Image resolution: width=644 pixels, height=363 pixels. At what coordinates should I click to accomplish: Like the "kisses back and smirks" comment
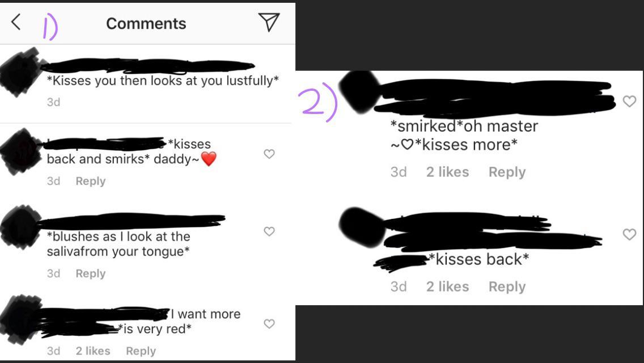[269, 154]
